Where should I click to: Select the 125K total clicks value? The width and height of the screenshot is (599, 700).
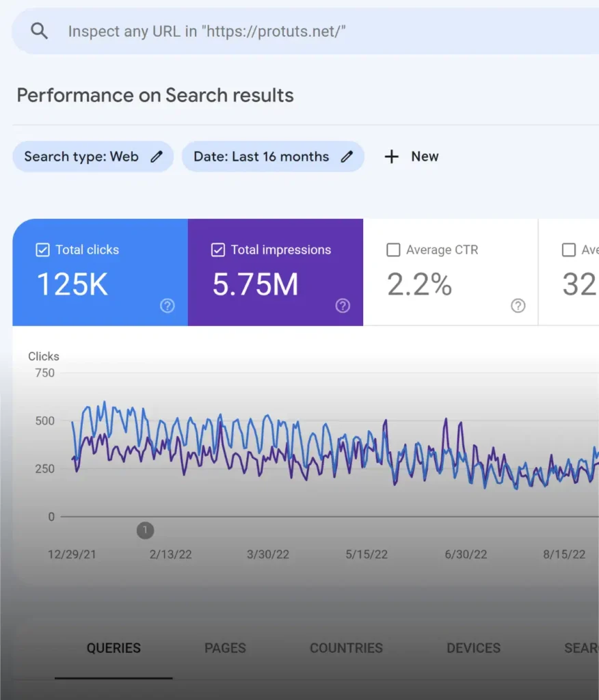pos(72,284)
